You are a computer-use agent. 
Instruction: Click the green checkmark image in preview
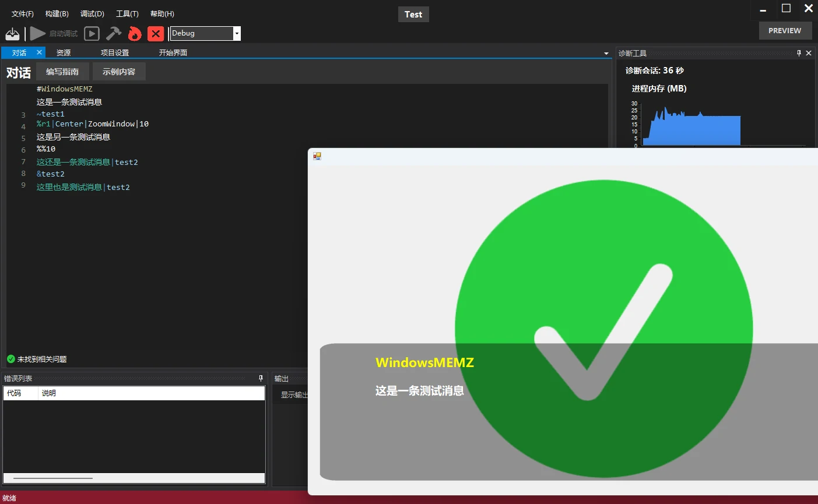(x=604, y=329)
